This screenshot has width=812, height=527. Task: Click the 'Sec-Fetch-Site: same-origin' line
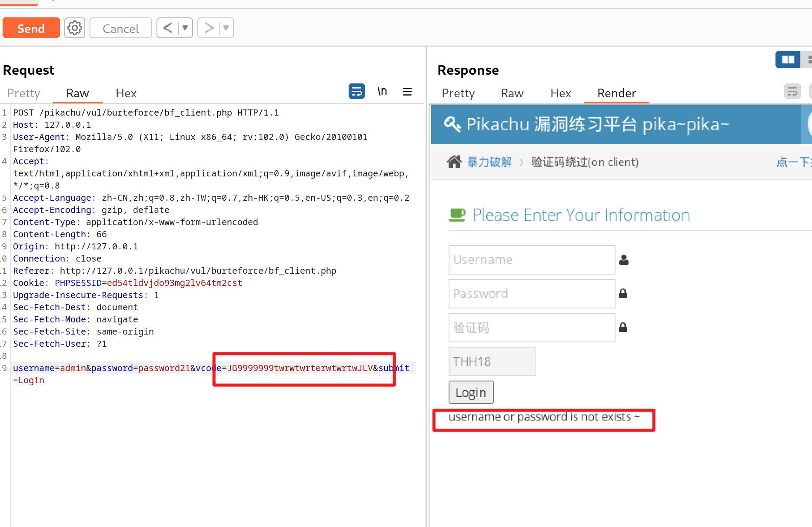pyautogui.click(x=83, y=331)
